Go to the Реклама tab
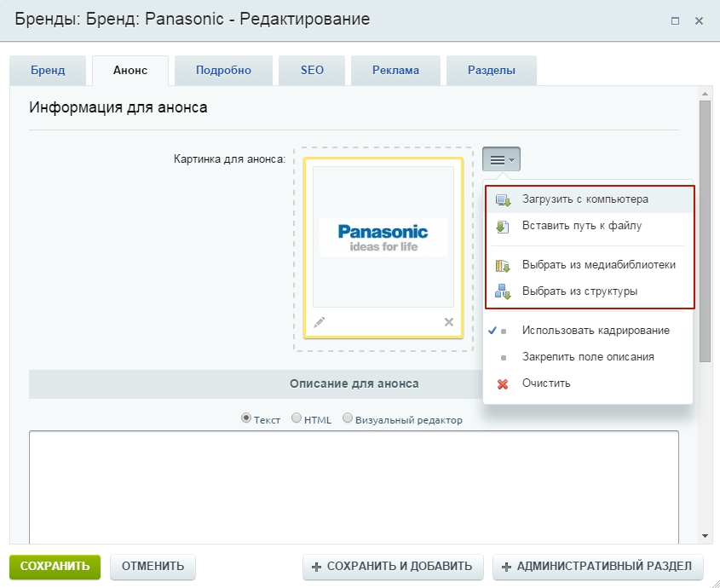 pos(396,70)
